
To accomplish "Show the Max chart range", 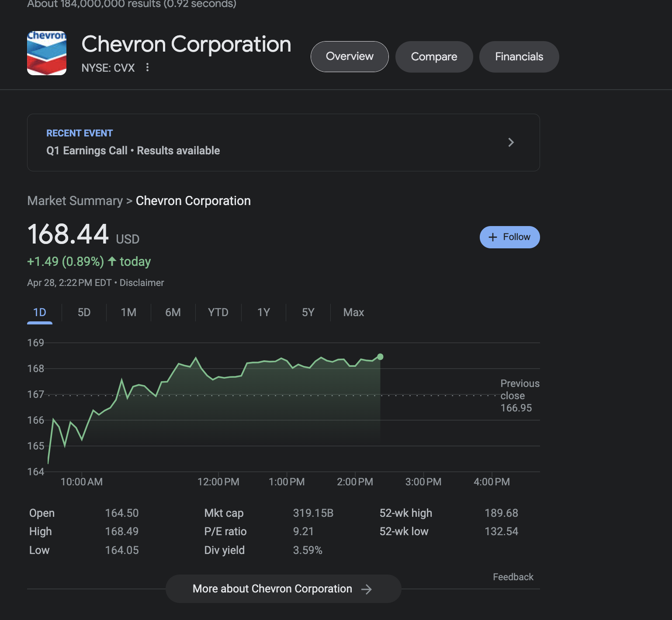I will pos(353,313).
